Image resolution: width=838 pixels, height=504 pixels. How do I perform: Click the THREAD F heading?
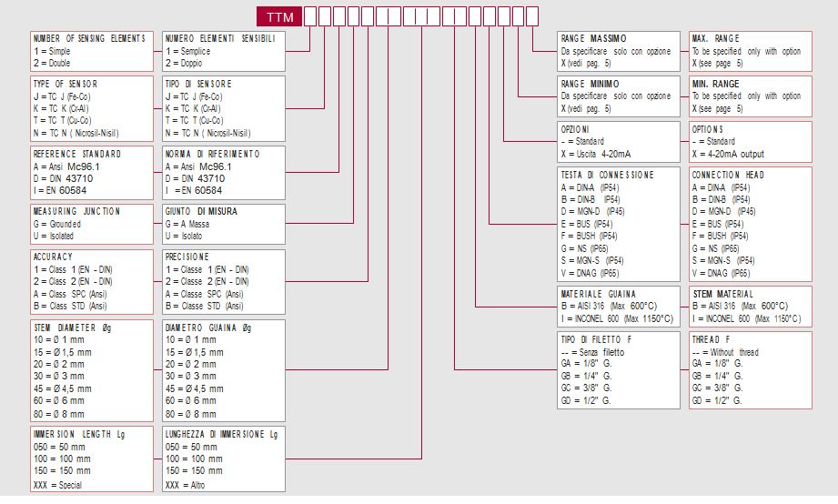point(711,339)
